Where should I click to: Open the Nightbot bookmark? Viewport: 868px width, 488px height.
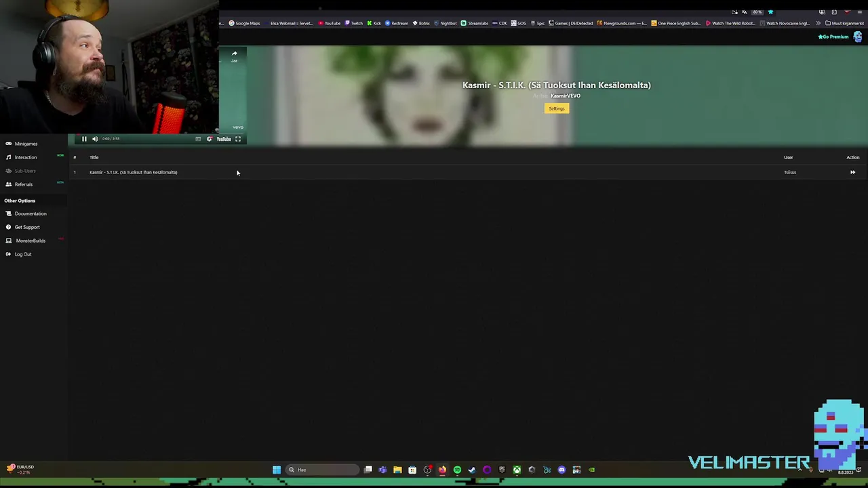[x=446, y=23]
